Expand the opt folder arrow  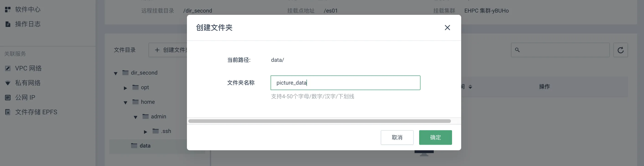pyautogui.click(x=125, y=88)
